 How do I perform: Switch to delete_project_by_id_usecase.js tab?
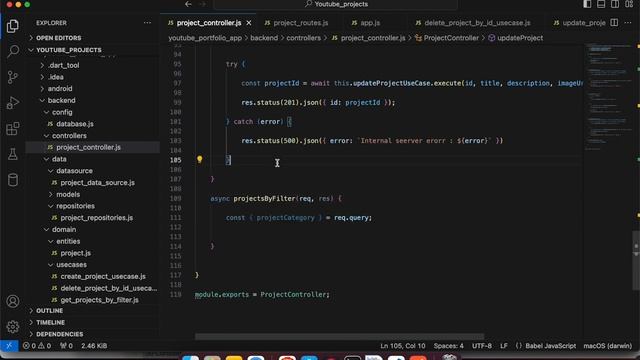click(x=473, y=23)
